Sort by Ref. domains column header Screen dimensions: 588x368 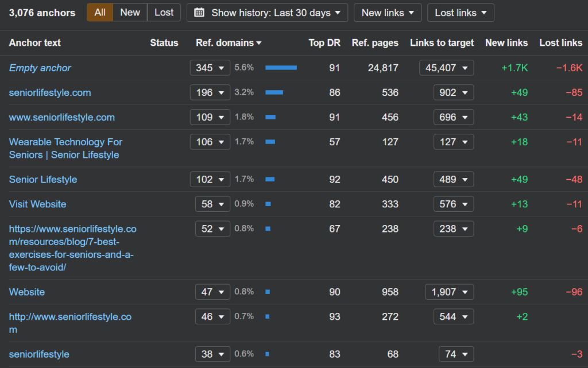[x=229, y=42]
